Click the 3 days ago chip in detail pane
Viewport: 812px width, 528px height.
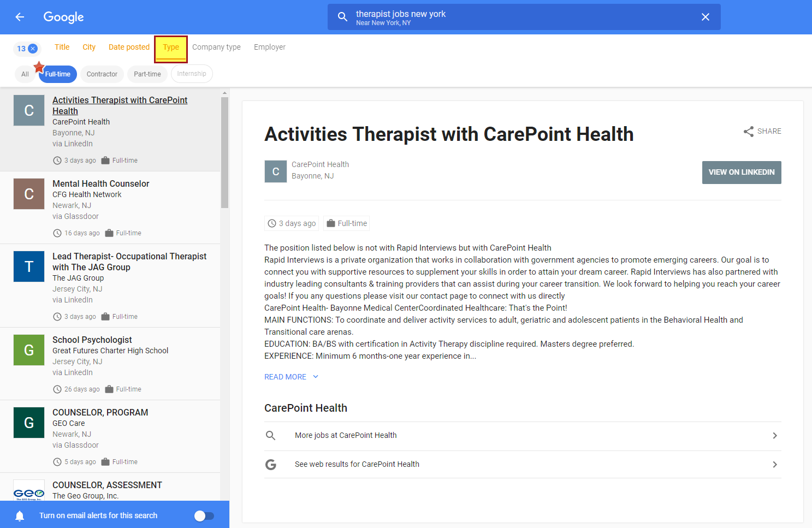(x=292, y=223)
